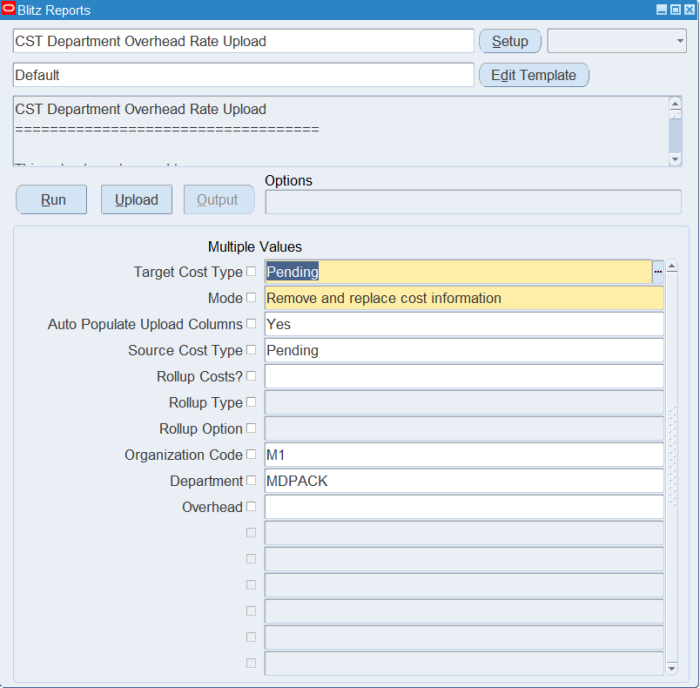Run the report with Run button

[52, 200]
